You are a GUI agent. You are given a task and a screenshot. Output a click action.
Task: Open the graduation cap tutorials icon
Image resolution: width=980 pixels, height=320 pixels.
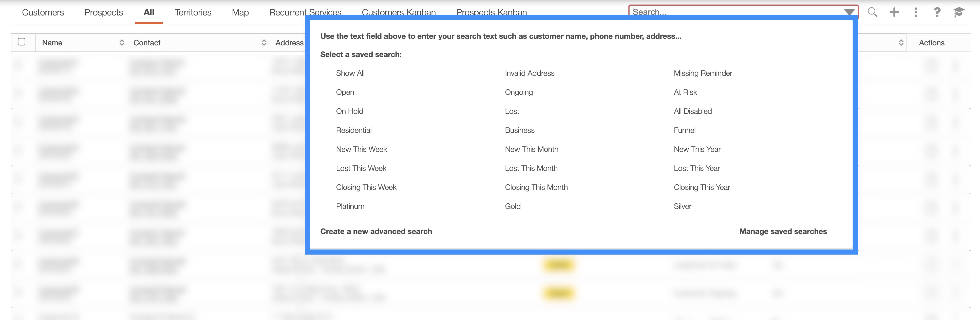(959, 12)
